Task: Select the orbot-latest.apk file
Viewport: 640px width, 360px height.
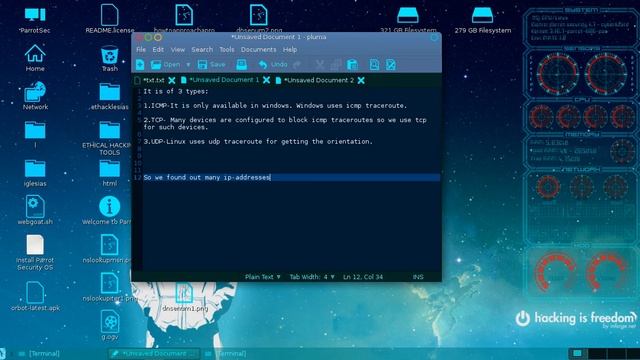Action: click(35, 296)
